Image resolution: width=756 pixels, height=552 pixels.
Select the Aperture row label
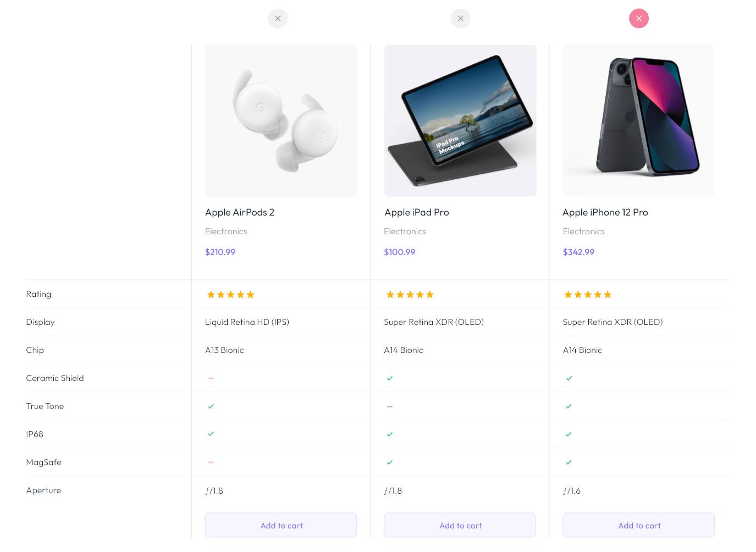43,490
